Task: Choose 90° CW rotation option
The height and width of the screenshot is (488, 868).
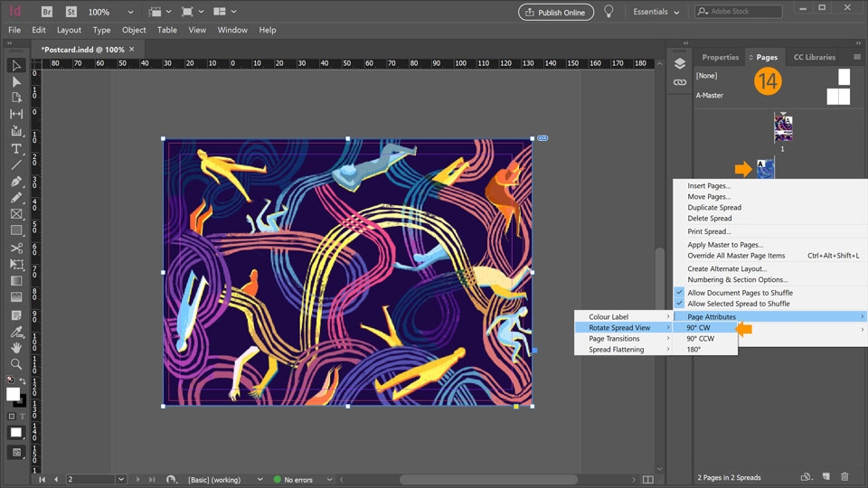Action: pyautogui.click(x=698, y=328)
